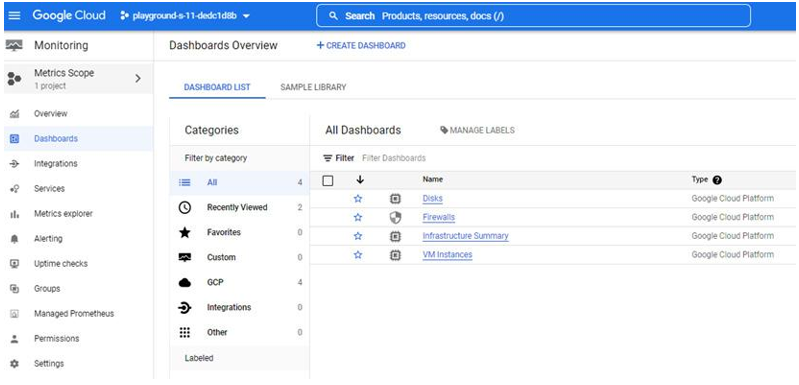
Task: Toggle the select-all dashboards checkbox
Action: pyautogui.click(x=328, y=180)
